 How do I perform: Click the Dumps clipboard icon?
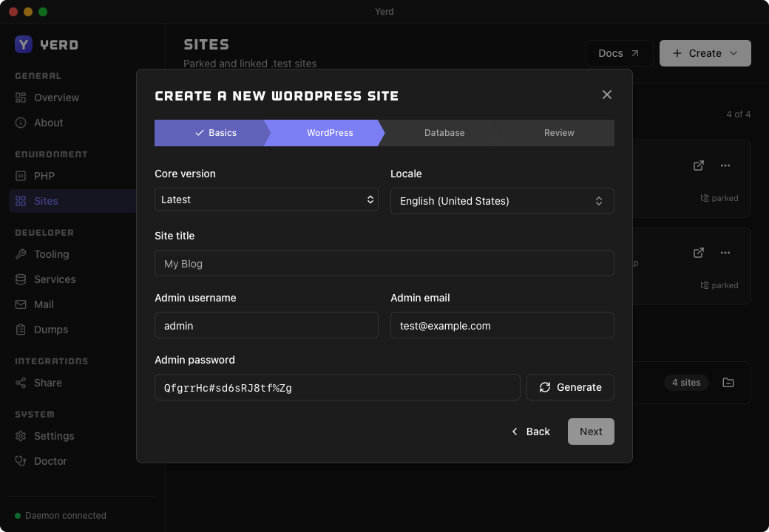click(x=21, y=330)
